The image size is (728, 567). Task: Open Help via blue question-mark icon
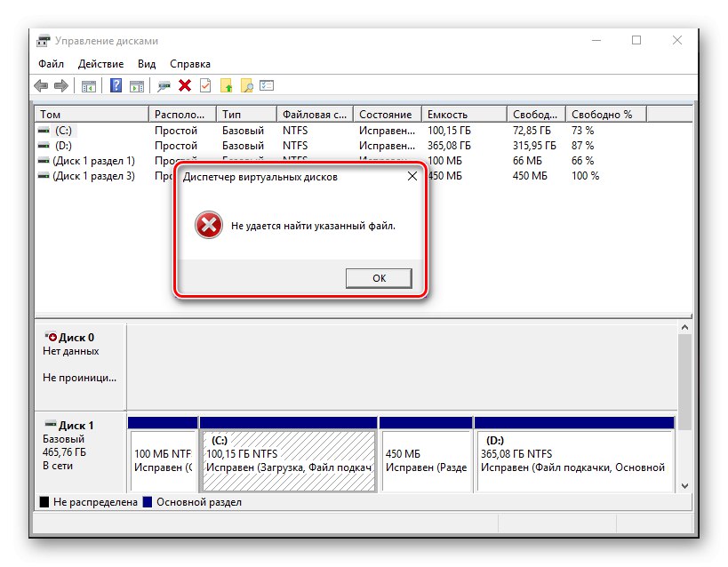pos(116,85)
